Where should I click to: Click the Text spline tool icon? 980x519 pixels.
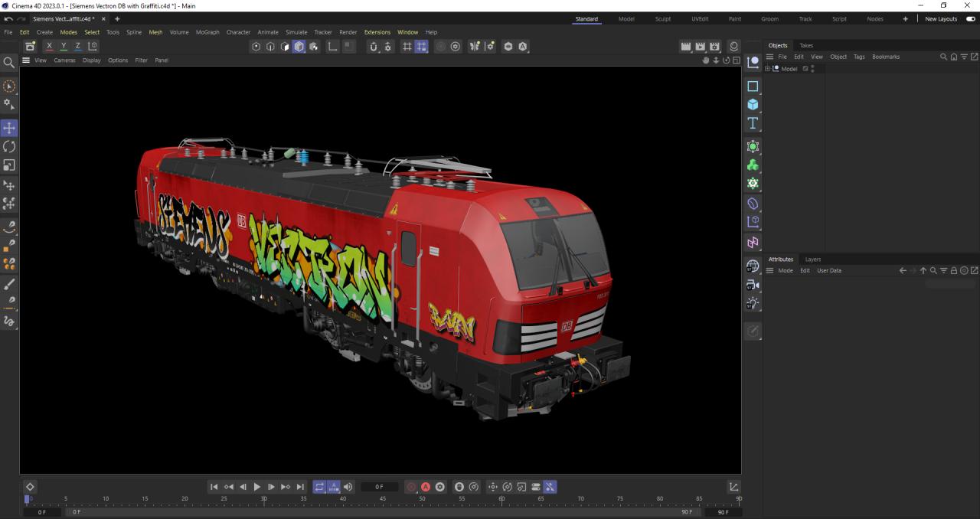coord(753,123)
